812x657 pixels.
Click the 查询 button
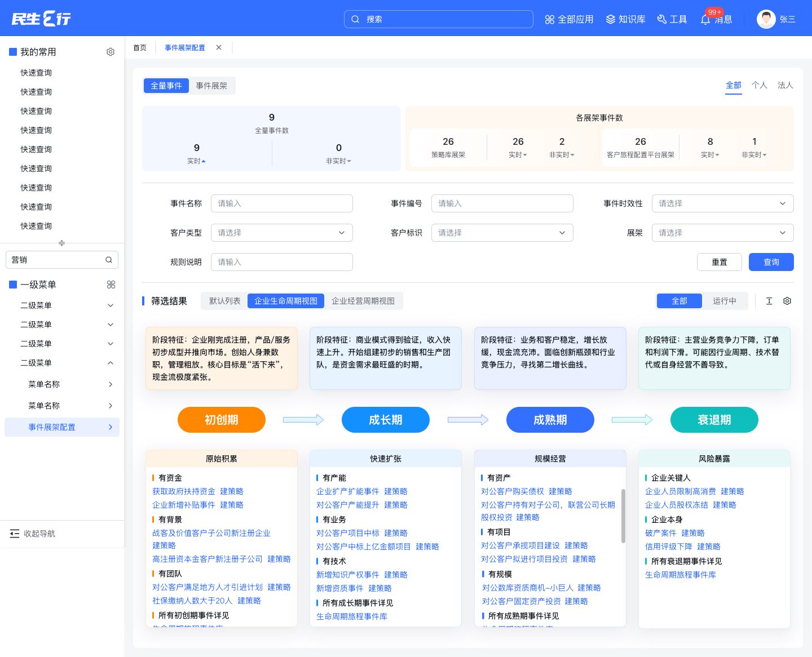pyautogui.click(x=771, y=262)
